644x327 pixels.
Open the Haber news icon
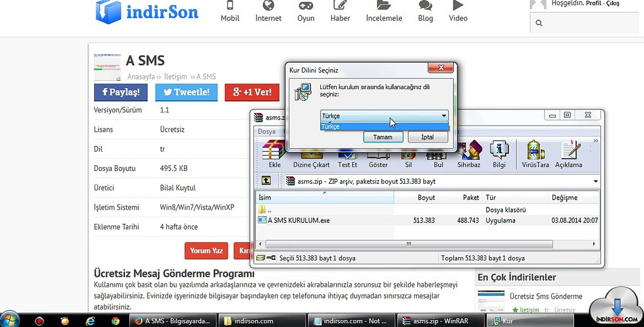point(340,5)
